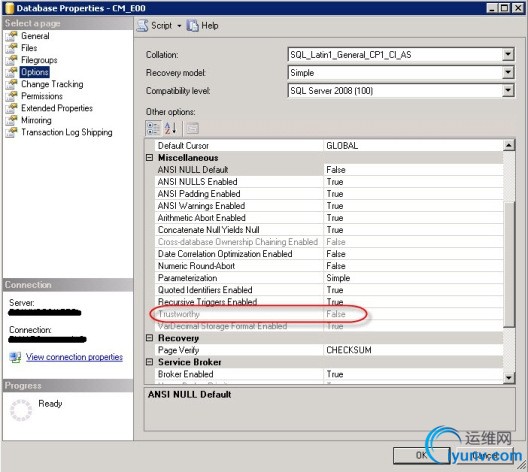Open the Help icon
Screen dimensions: 528x472
pyautogui.click(x=193, y=26)
